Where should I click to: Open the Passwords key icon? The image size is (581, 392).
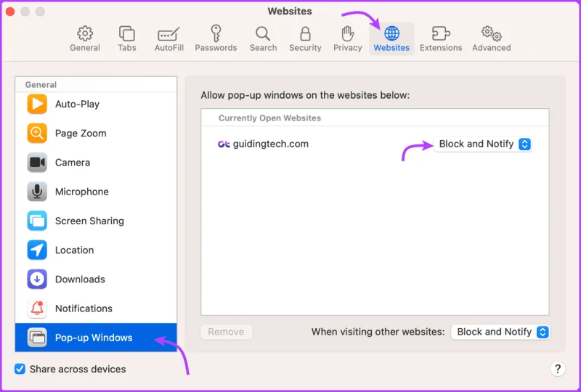click(x=216, y=33)
